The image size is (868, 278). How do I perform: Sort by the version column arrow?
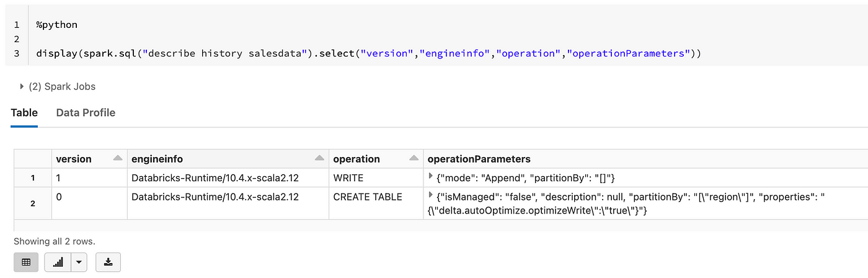tap(118, 159)
